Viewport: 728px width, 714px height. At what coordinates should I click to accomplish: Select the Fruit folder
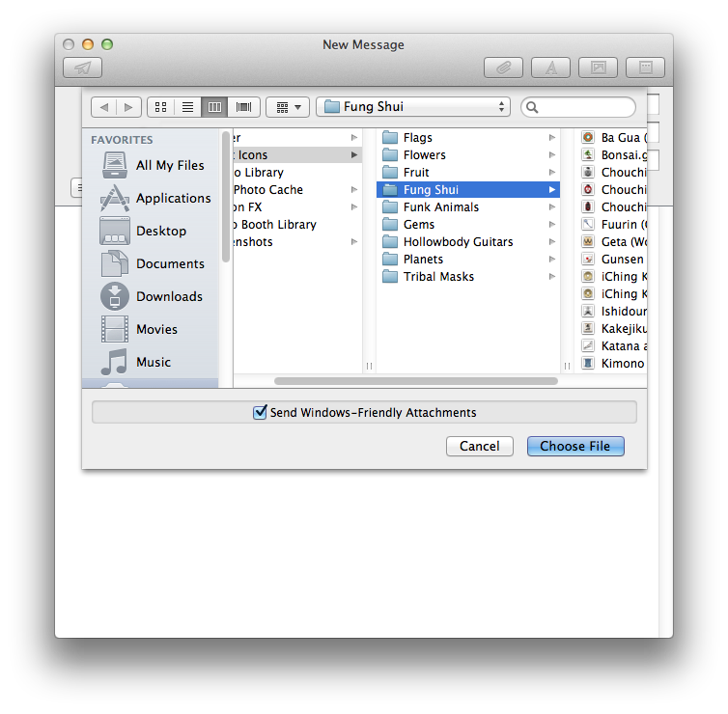tap(468, 172)
